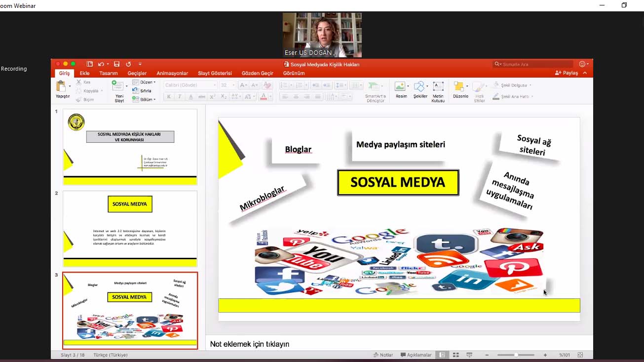The width and height of the screenshot is (644, 362).
Task: Increase indent level icon
Action: point(327,85)
